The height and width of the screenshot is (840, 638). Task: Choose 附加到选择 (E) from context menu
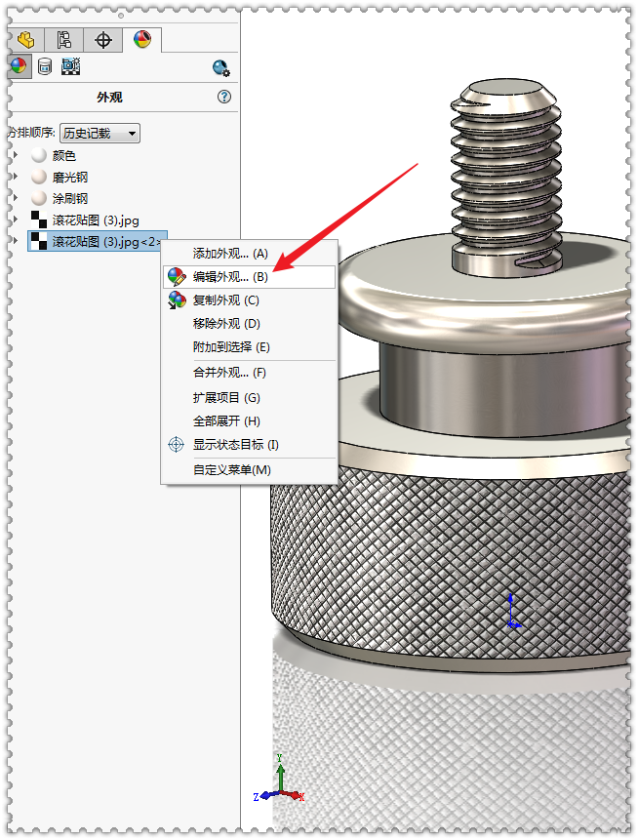coord(249,347)
